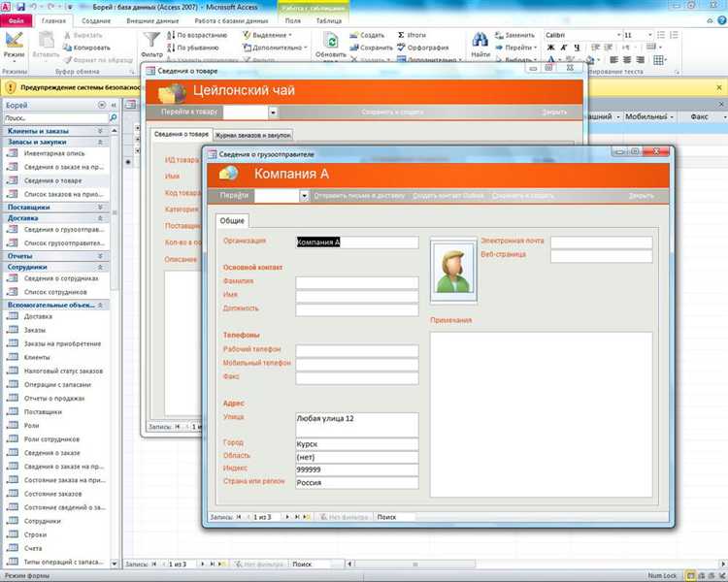Expand the Поставщики group
This screenshot has width=728, height=582.
(100, 207)
